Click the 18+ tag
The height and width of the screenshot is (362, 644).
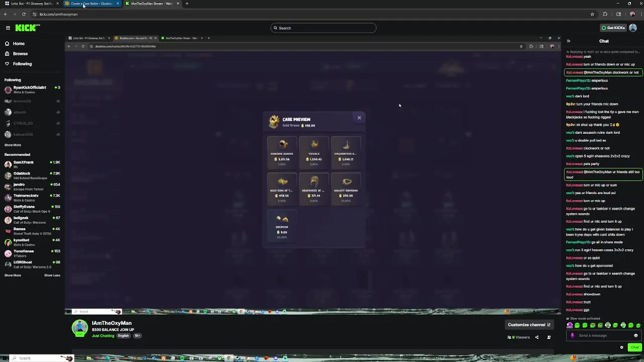coord(137,336)
